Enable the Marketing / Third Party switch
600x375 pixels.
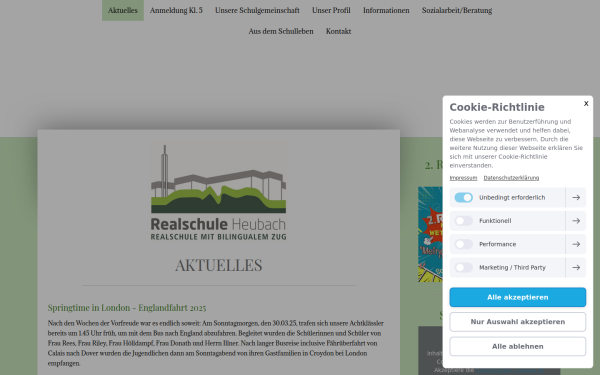[463, 267]
